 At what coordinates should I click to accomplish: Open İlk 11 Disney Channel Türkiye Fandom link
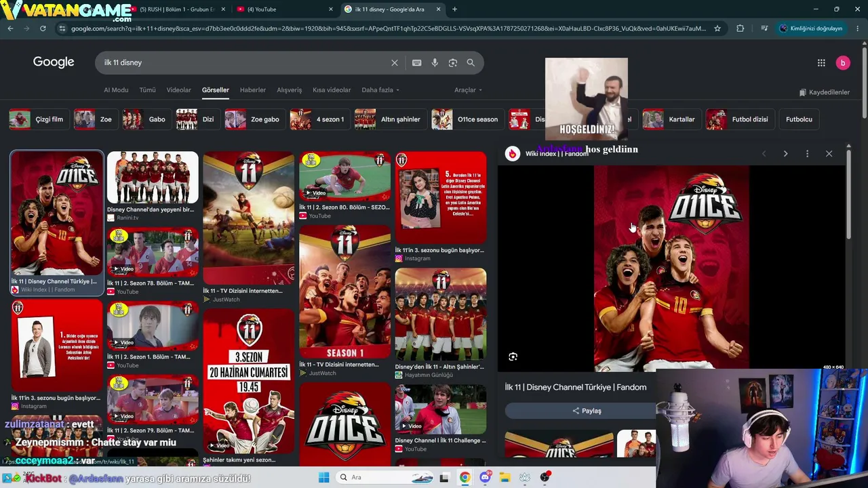tap(576, 387)
